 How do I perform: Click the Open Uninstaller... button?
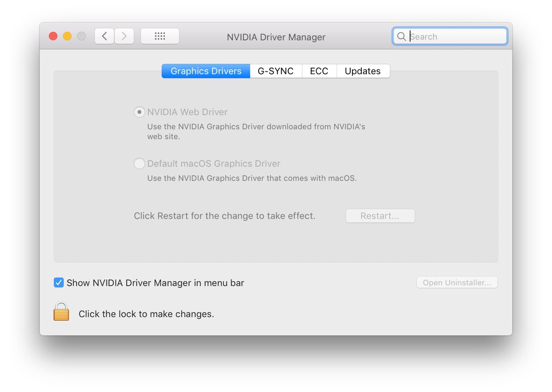click(457, 283)
